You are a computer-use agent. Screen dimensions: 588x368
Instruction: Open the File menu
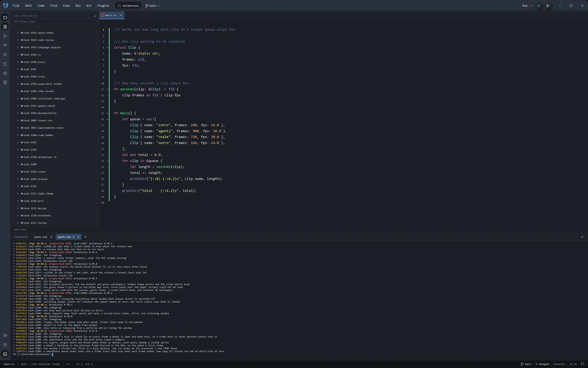(x=16, y=6)
